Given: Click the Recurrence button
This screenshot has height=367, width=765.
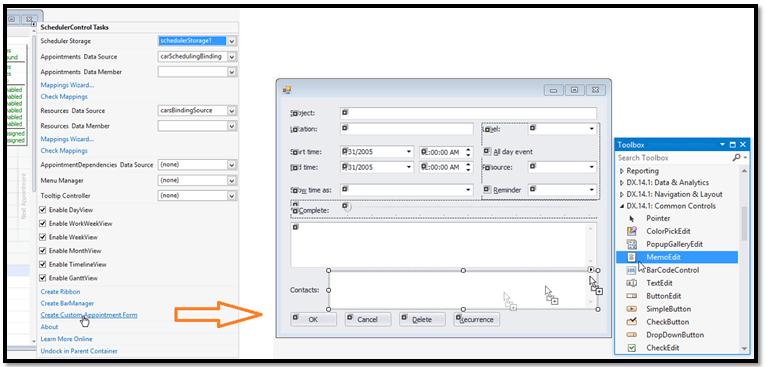Looking at the screenshot, I should tap(477, 319).
